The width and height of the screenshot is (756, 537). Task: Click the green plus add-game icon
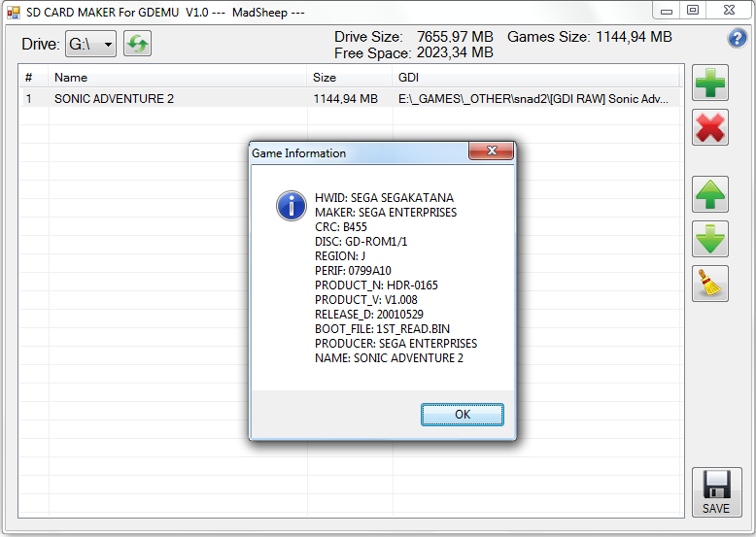coord(710,83)
